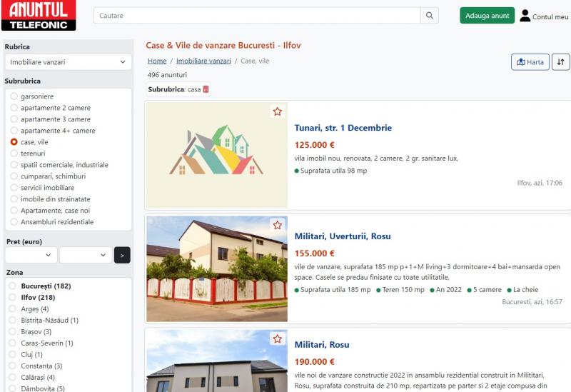Viewport: 571px width, 392px height.
Task: Click the 125.000 € price text
Action: point(314,145)
